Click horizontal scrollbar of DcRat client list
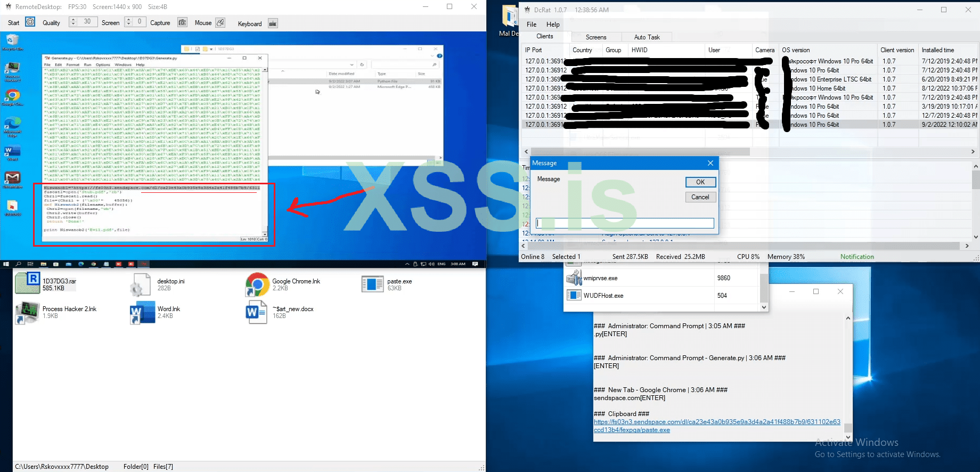The height and width of the screenshot is (472, 980). point(641,152)
